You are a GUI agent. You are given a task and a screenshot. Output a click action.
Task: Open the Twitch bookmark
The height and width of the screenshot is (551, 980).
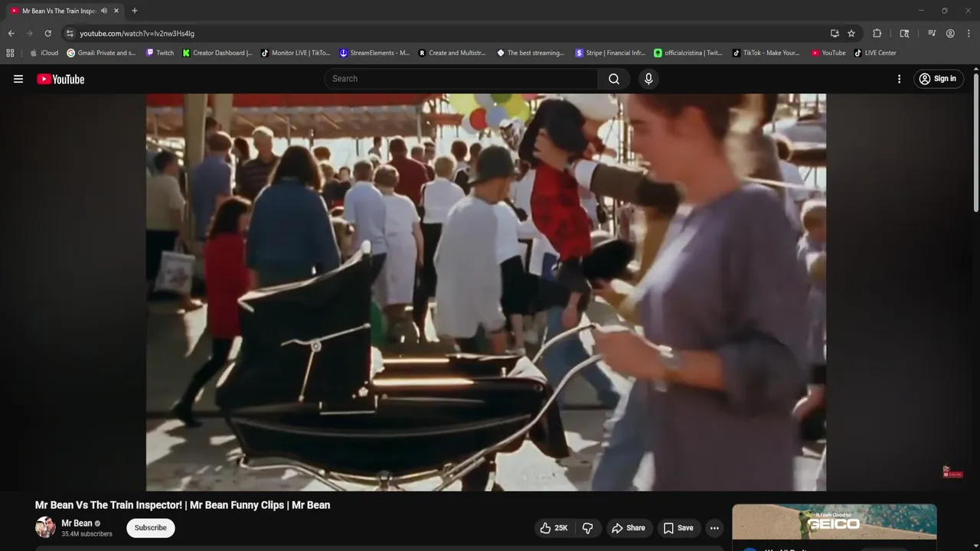(x=160, y=53)
